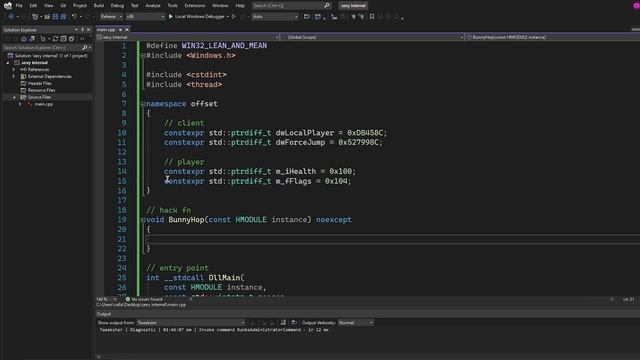This screenshot has width=640, height=360.
Task: Click the Solution Explorer Home icon
Action: point(24,39)
